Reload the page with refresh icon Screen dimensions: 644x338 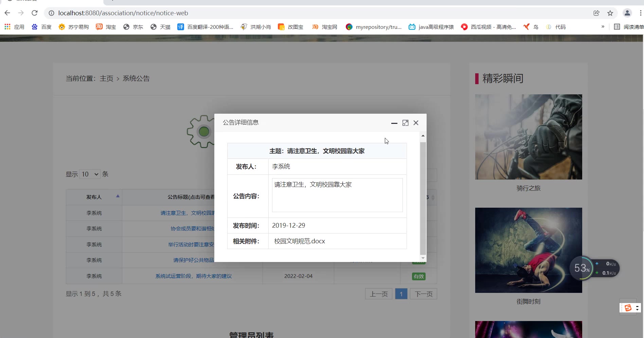[x=34, y=13]
